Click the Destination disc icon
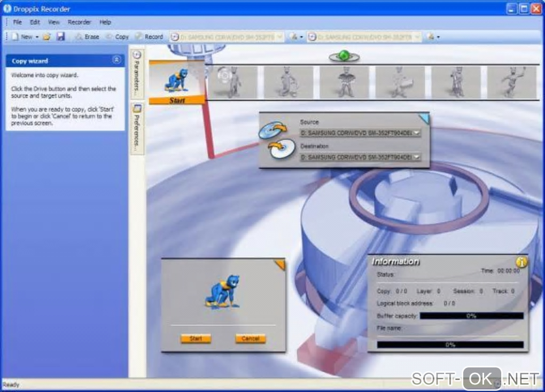Screen dimensions: 545x392 coord(282,149)
